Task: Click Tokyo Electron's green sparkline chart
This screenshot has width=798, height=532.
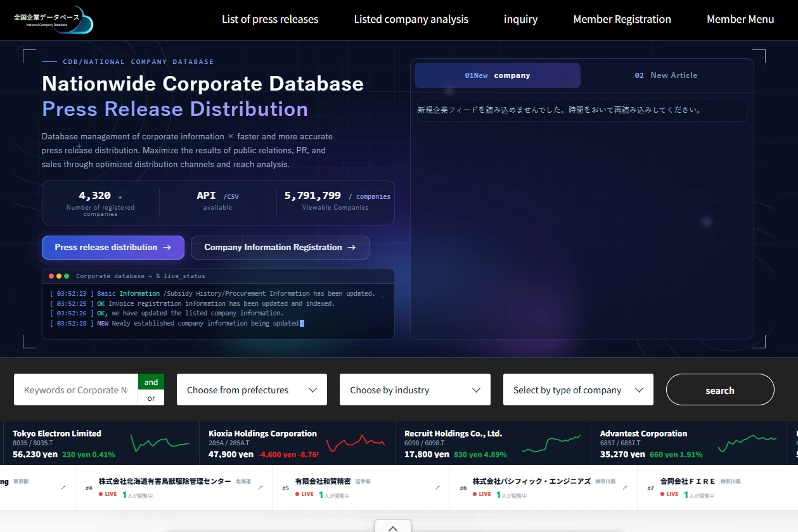Action: tap(160, 443)
